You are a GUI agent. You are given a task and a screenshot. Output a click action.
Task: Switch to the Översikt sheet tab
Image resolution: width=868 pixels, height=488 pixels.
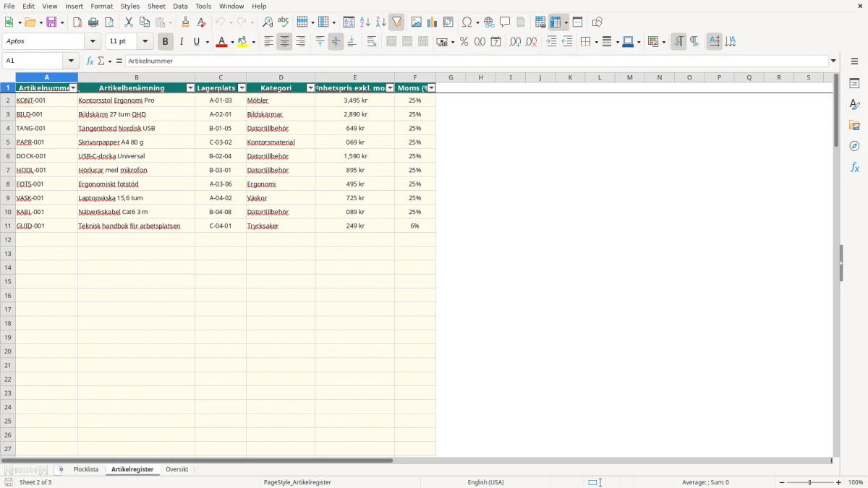tap(176, 470)
